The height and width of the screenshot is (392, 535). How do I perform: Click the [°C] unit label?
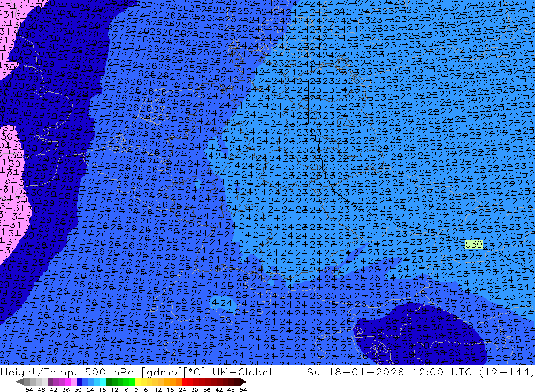tap(194, 372)
